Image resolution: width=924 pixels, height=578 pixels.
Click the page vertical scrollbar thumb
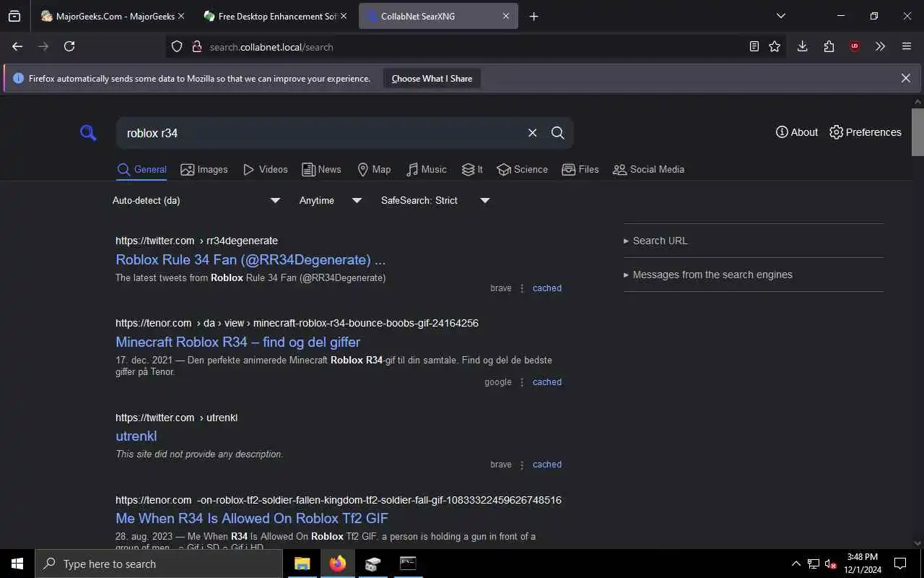(x=918, y=131)
